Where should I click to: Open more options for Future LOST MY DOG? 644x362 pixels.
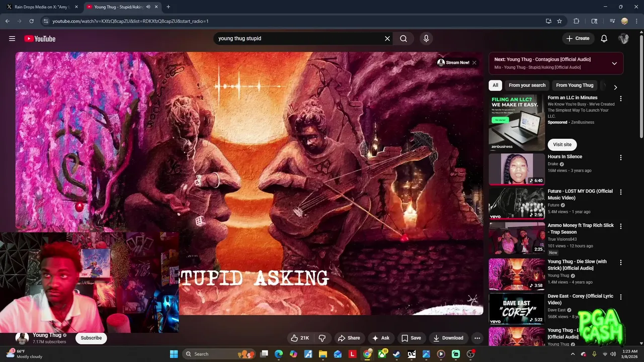click(x=620, y=192)
